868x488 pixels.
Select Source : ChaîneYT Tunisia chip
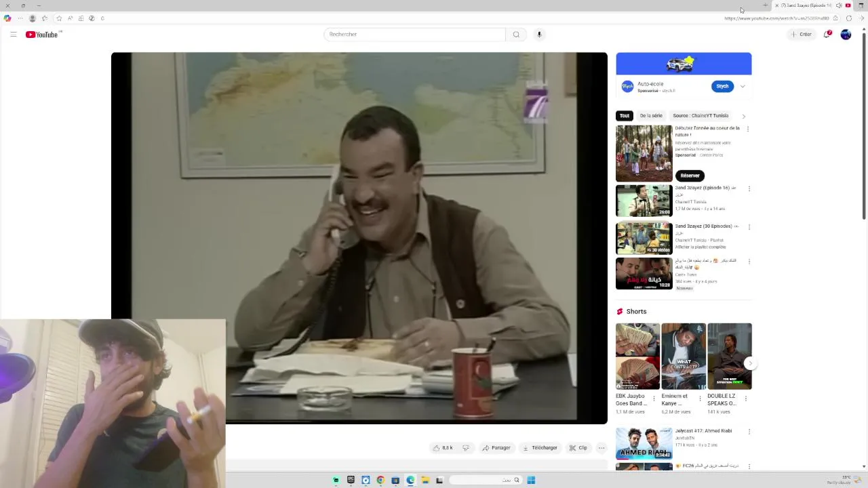point(701,116)
